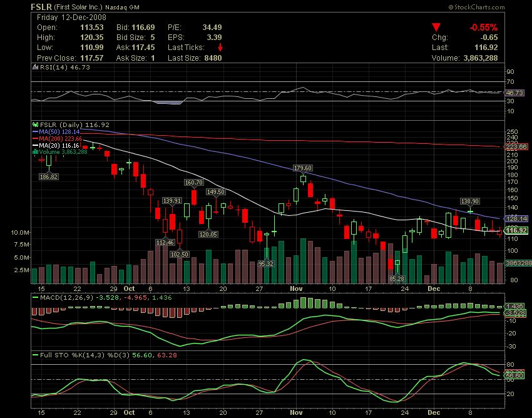532x418 pixels.
Task: Click the Open value 113.53
Action: point(92,27)
